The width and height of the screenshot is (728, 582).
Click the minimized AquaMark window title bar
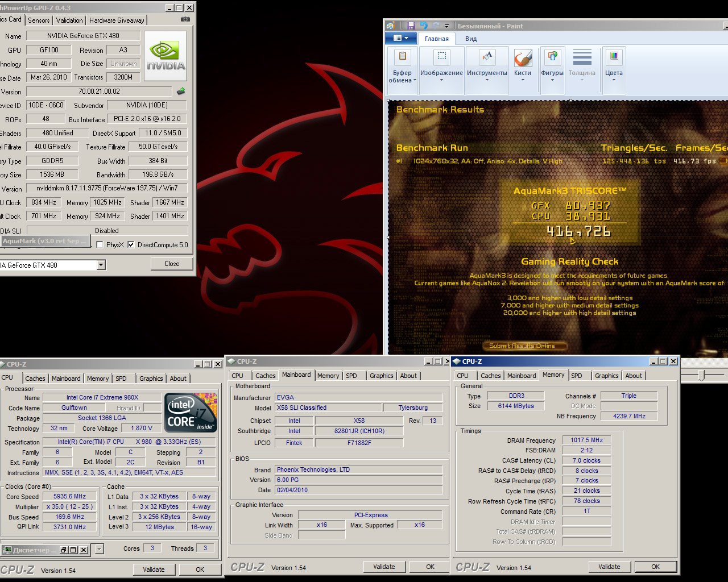pos(45,241)
